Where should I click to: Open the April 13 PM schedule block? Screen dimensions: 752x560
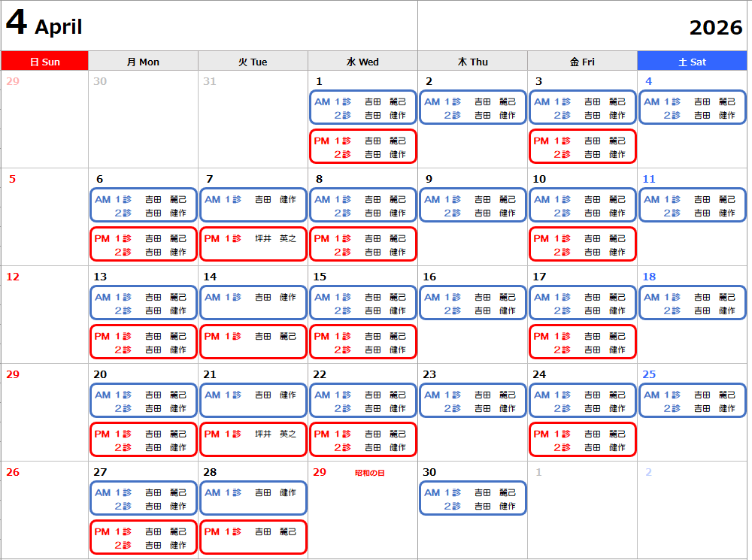click(x=143, y=342)
